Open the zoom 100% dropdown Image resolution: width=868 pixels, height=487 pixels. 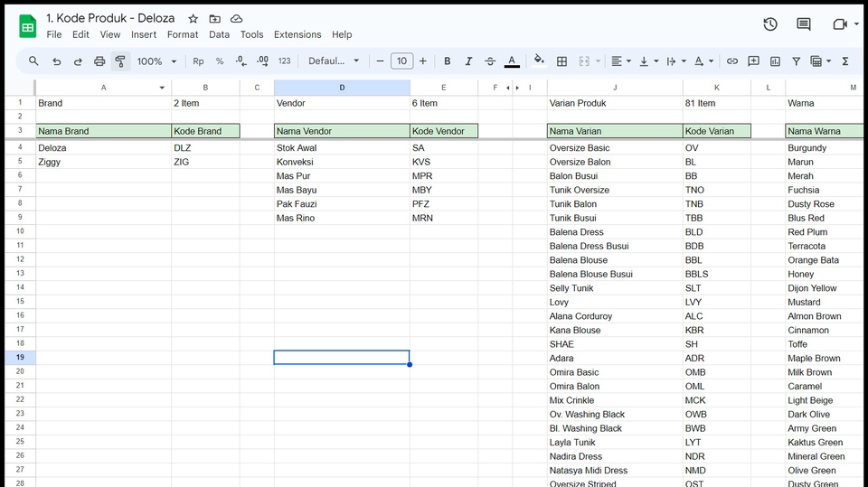click(x=156, y=61)
